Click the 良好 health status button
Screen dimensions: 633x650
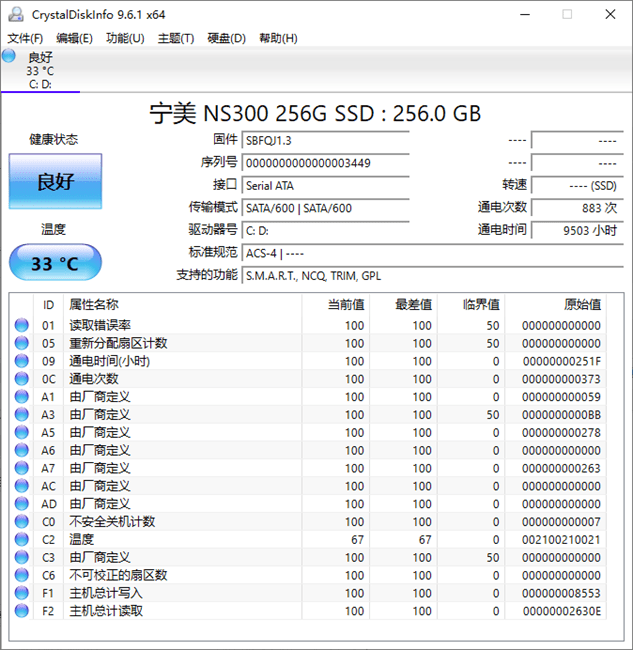click(56, 181)
